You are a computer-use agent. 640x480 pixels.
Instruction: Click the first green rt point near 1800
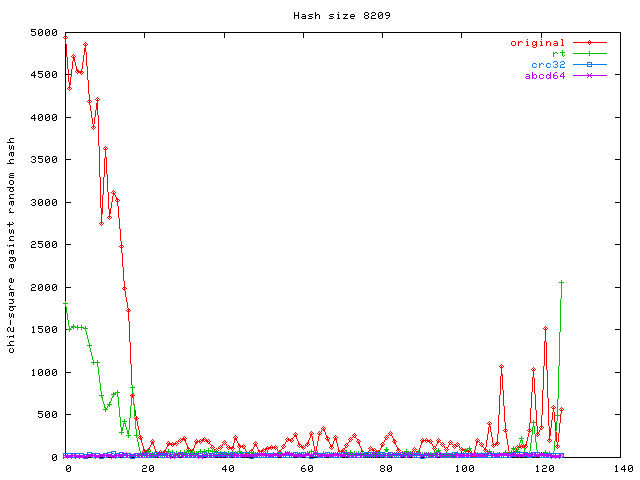tap(65, 304)
